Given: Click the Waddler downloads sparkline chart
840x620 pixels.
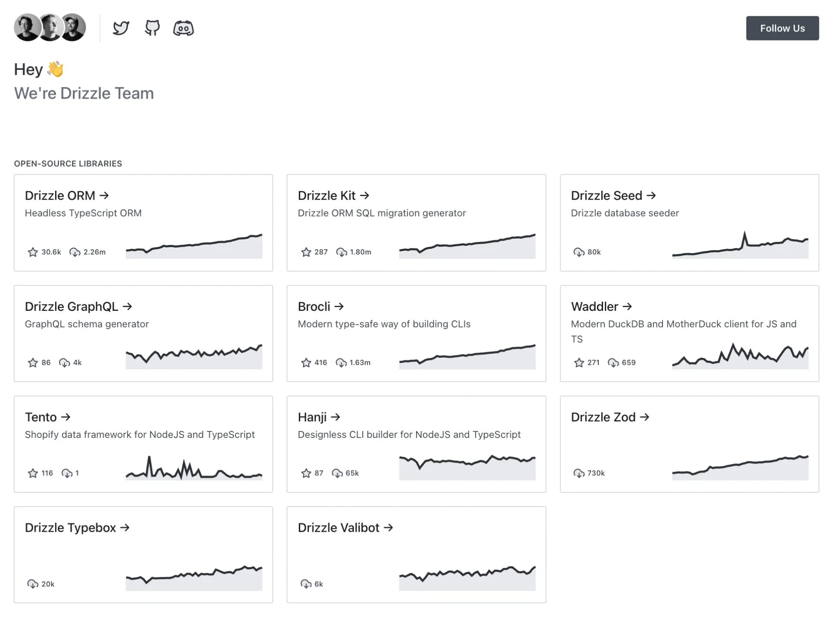Looking at the screenshot, I should (x=740, y=356).
